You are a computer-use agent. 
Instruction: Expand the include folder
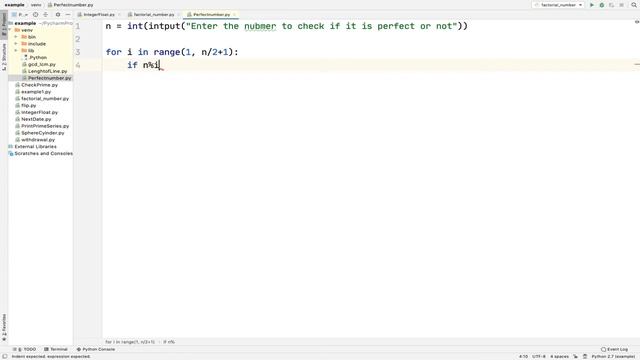[16, 44]
